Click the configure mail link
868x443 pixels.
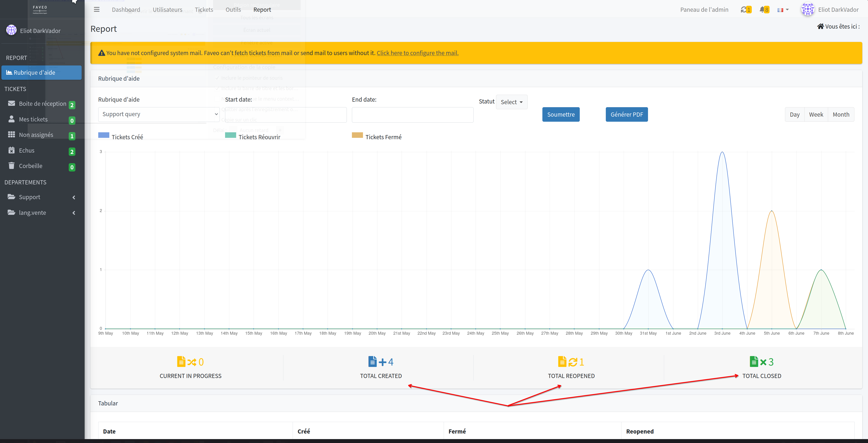(x=417, y=53)
